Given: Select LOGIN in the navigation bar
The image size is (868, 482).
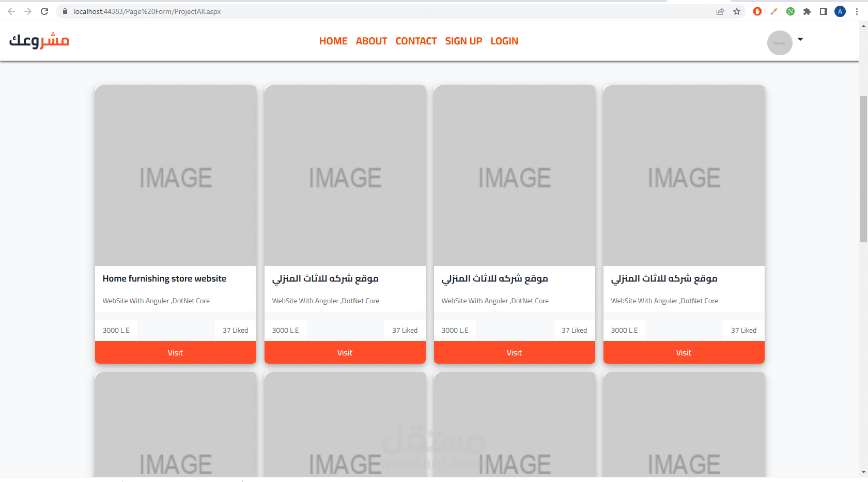Looking at the screenshot, I should 504,41.
